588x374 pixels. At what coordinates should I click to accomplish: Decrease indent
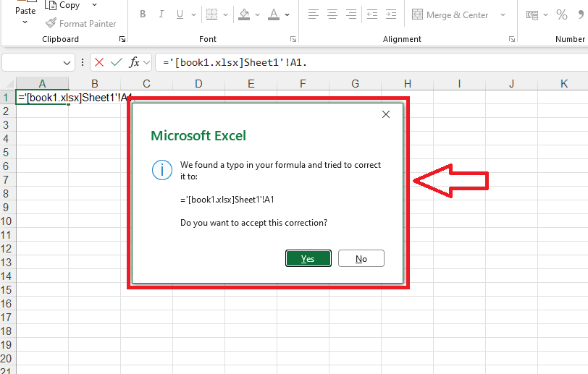(372, 14)
